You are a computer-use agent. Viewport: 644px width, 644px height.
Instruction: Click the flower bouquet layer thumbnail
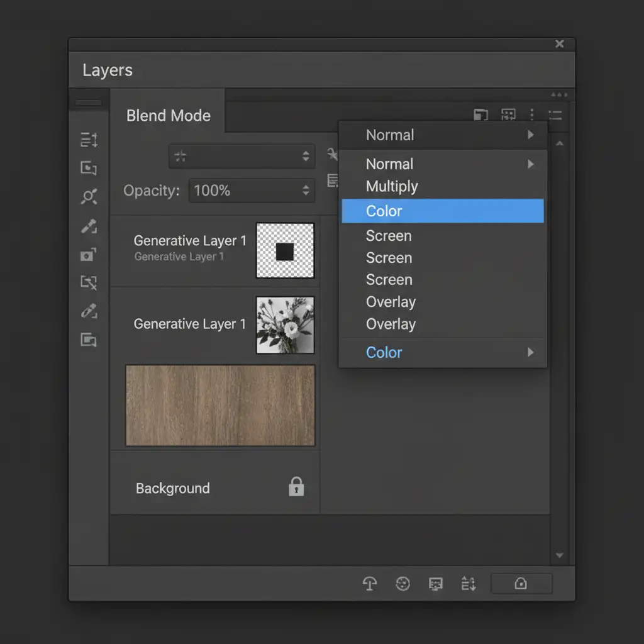point(285,325)
